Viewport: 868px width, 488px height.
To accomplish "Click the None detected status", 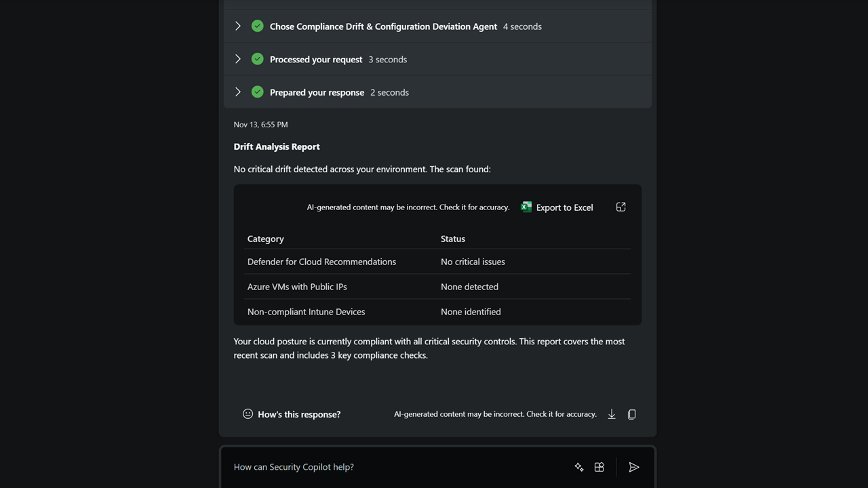I will coord(469,287).
